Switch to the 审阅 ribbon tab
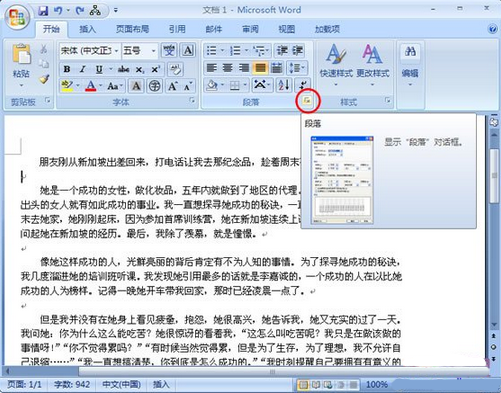This screenshot has height=393, width=501. click(x=250, y=29)
